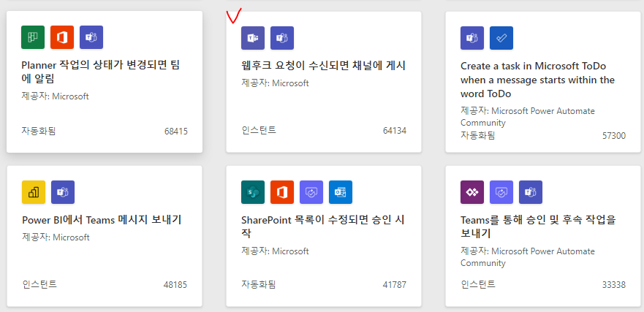The width and height of the screenshot is (644, 312).
Task: Click the Office 365 icon on the SharePoint card
Action: click(x=282, y=192)
